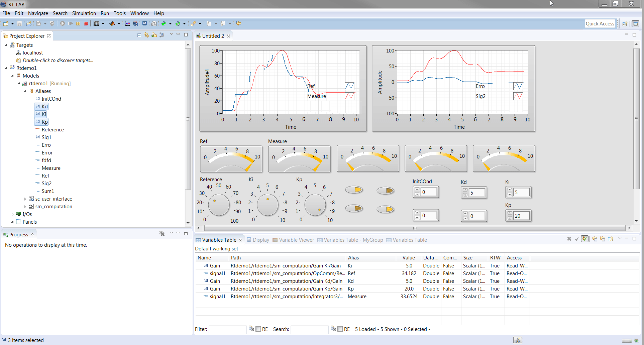
Task: Click the Kp knob dial
Action: [x=315, y=205]
